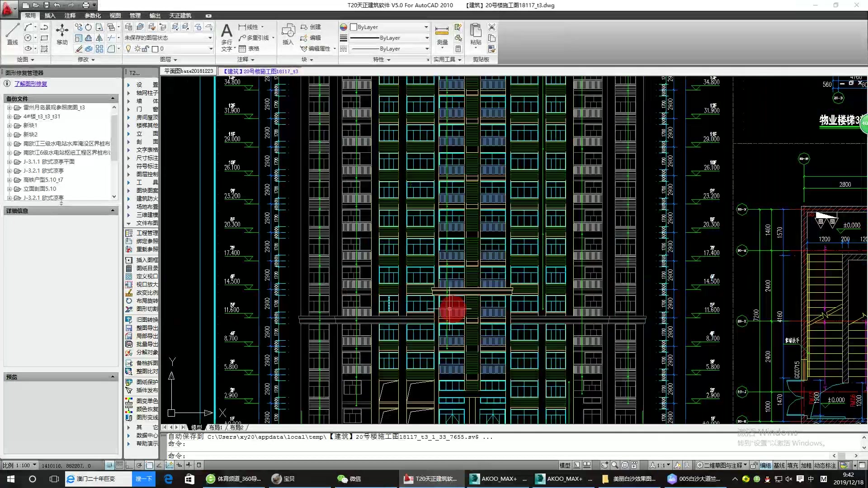Toggle 动态标注 in the status bar
This screenshot has height=488, width=868.
[825, 465]
